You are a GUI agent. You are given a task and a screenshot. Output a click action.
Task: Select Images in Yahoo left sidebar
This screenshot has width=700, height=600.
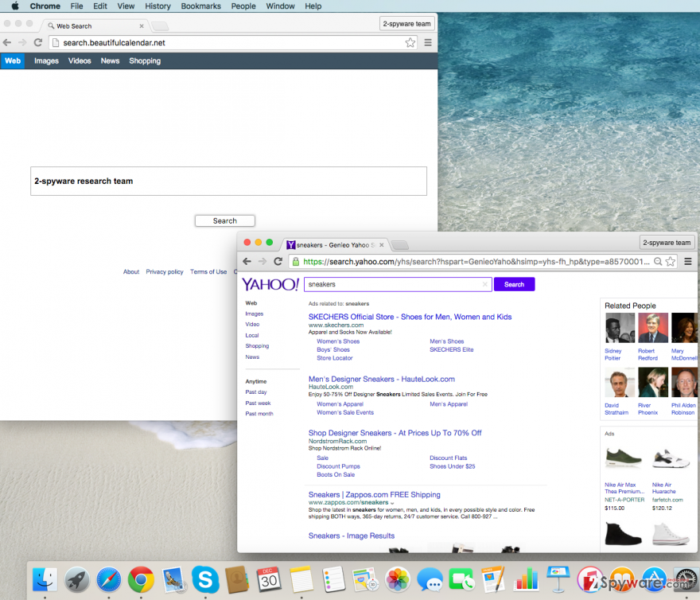point(254,314)
